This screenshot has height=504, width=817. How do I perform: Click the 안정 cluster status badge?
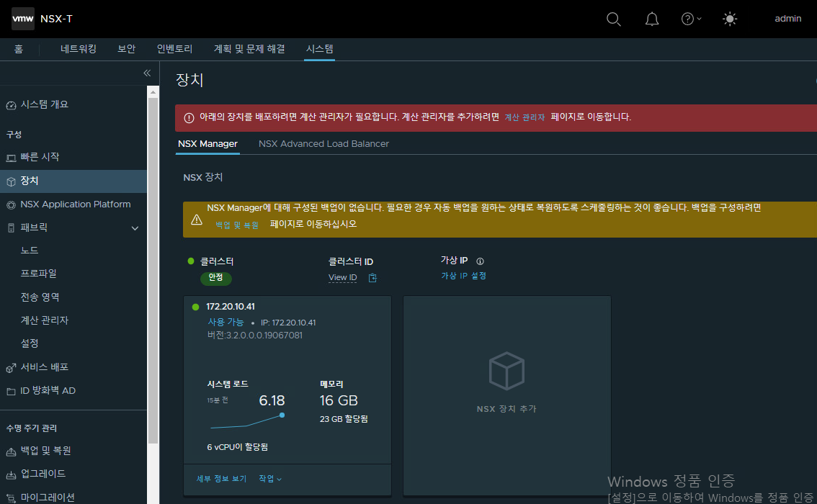[x=215, y=278]
